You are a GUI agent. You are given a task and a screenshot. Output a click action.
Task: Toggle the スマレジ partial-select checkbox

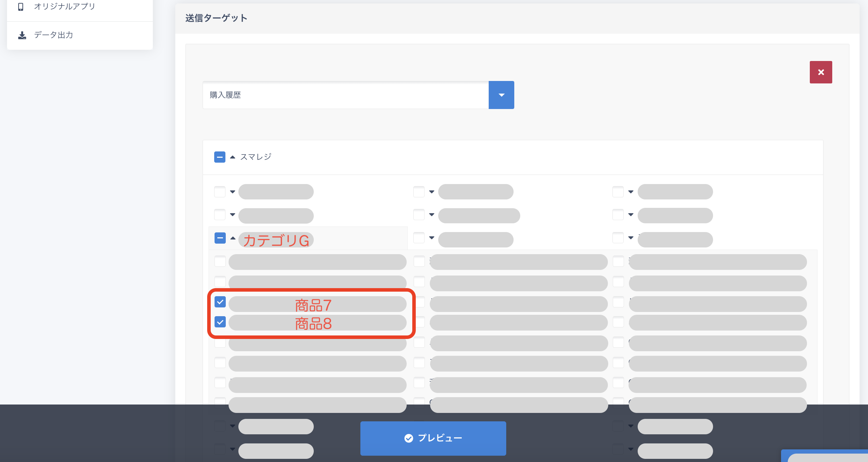(x=220, y=157)
